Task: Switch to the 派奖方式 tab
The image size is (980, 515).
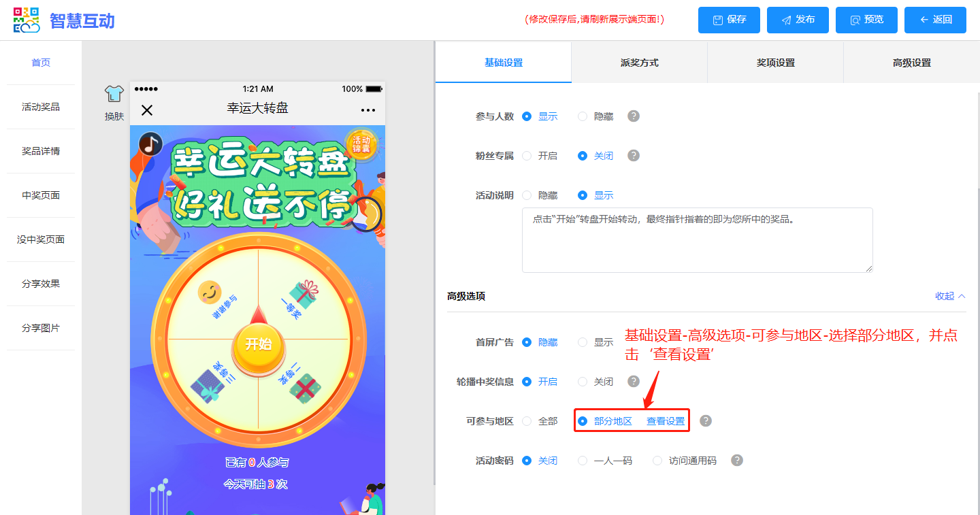Action: coord(639,63)
